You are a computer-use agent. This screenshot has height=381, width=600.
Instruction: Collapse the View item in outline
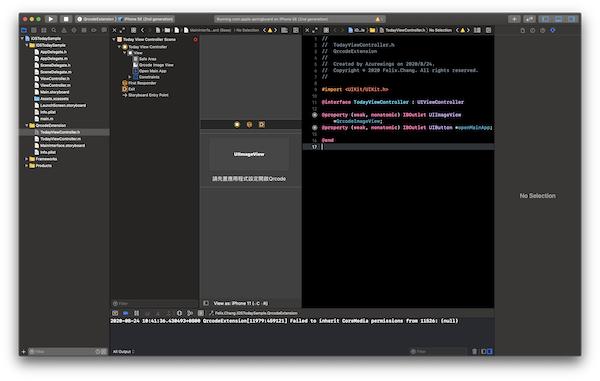124,53
